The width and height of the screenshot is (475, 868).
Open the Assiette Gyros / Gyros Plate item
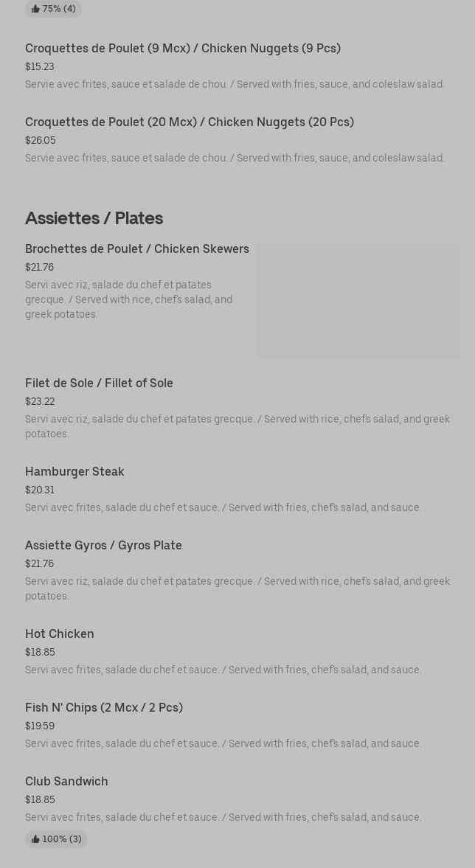click(103, 546)
